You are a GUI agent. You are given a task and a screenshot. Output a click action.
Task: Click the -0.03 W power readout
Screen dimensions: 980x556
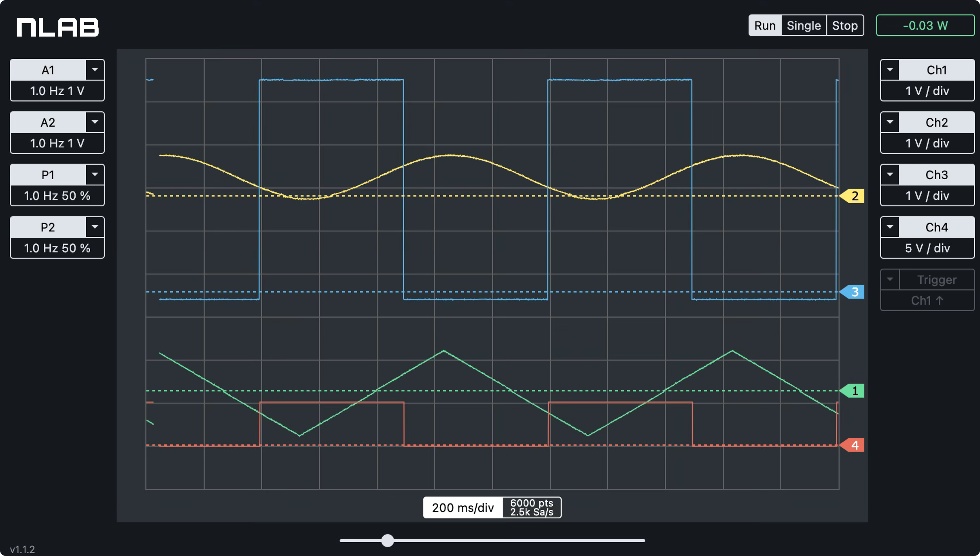pos(925,25)
